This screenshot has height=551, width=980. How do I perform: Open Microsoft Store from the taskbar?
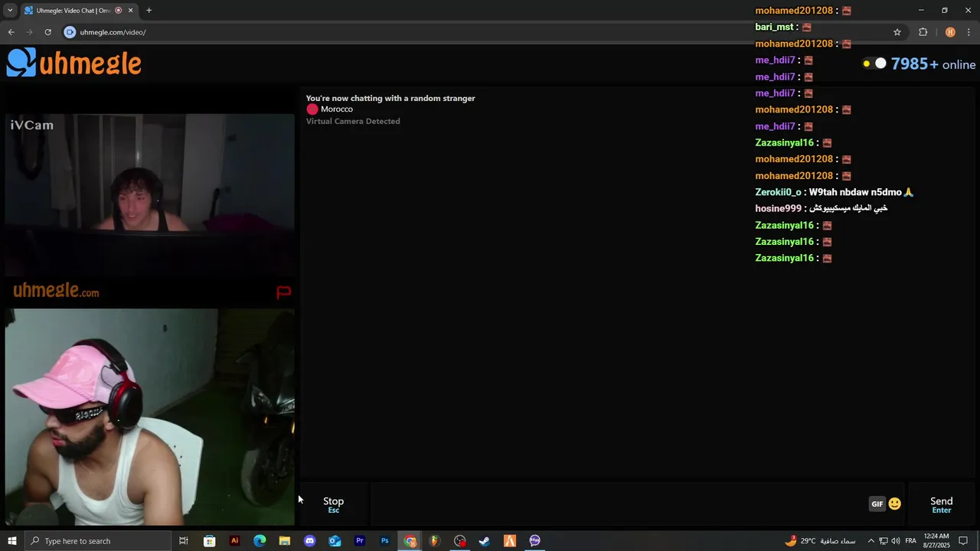(209, 541)
